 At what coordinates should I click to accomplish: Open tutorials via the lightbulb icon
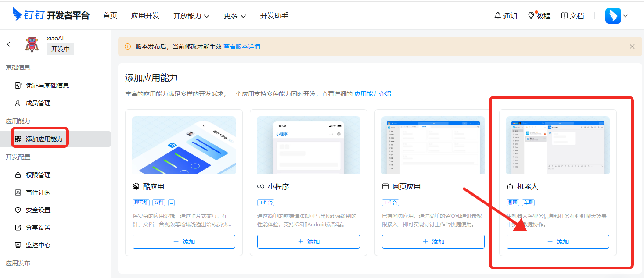[531, 16]
